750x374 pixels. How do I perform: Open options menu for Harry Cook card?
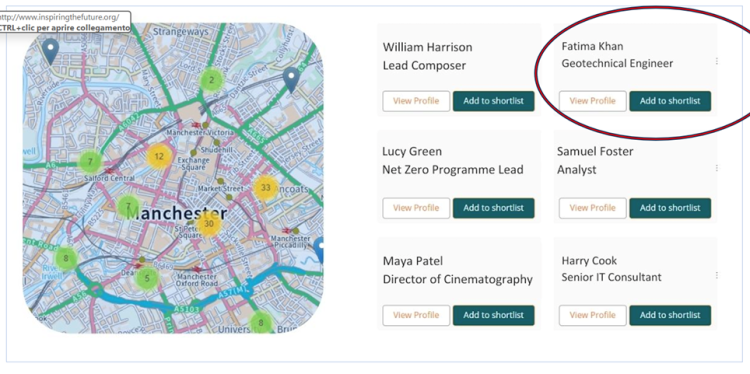click(717, 275)
